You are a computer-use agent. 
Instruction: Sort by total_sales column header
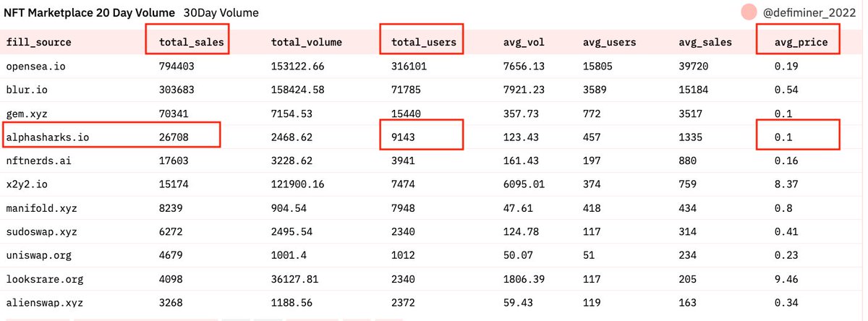[191, 43]
